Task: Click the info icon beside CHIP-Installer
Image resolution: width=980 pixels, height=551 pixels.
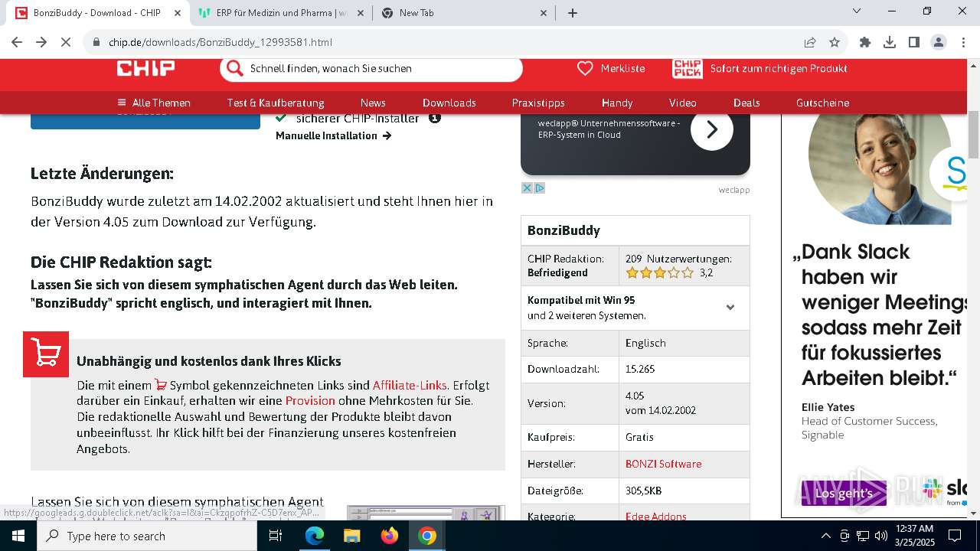Action: pos(434,118)
